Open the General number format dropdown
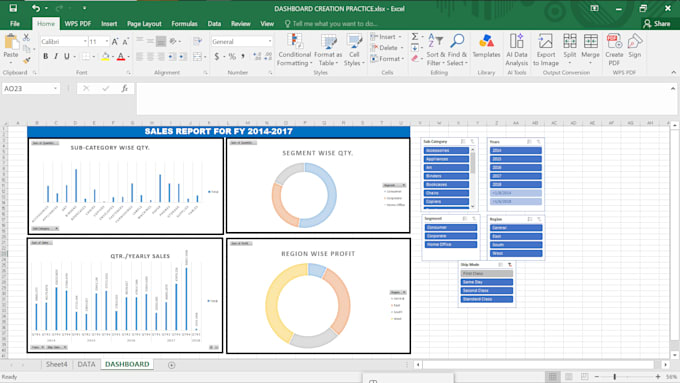The image size is (680, 383). pos(270,42)
